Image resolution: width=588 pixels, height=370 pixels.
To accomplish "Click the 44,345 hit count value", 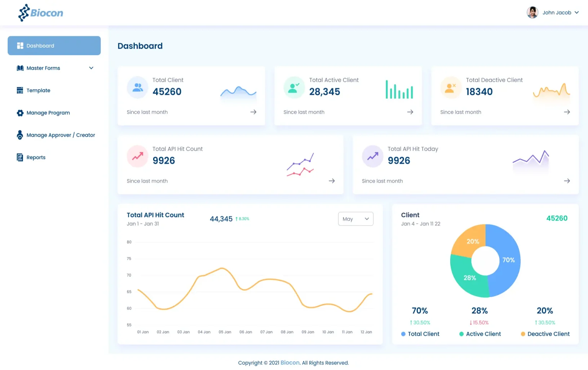I will click(x=221, y=219).
